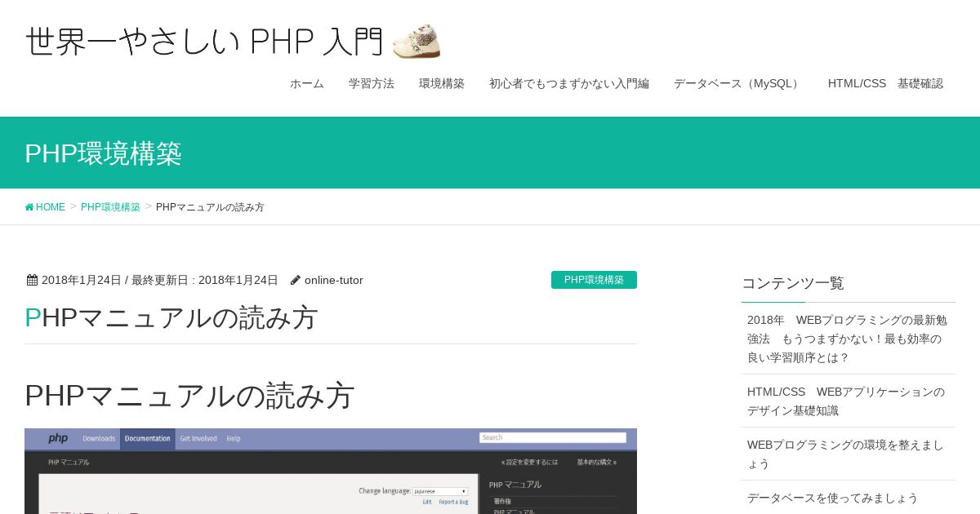
Task: Click the コンテンツ一覧 sidebar heading
Action: pyautogui.click(x=793, y=283)
